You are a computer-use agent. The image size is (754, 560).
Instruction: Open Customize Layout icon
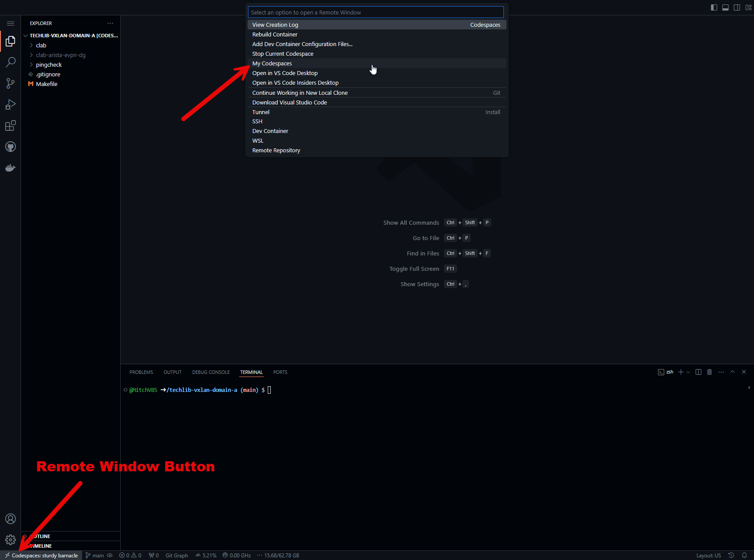pos(748,7)
